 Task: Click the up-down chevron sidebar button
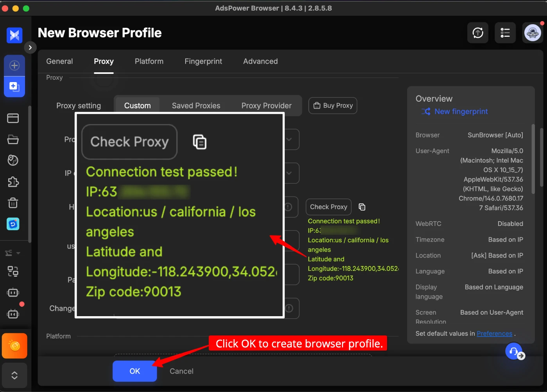coord(14,376)
